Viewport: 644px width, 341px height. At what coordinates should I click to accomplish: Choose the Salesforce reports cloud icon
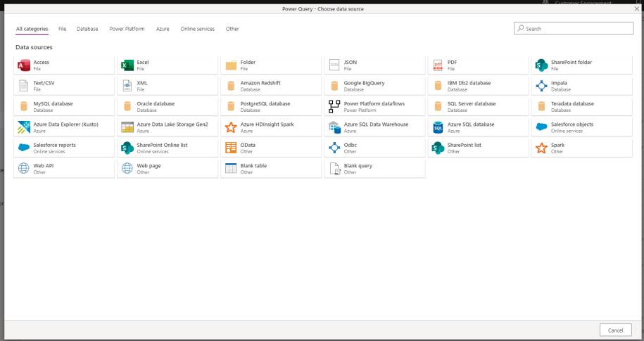click(24, 148)
